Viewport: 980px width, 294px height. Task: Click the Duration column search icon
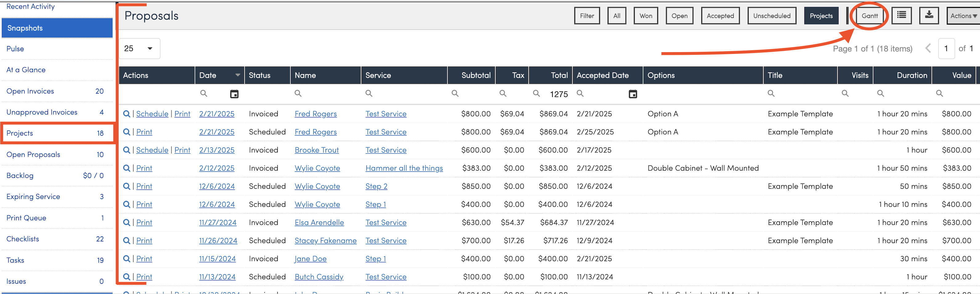click(x=881, y=93)
